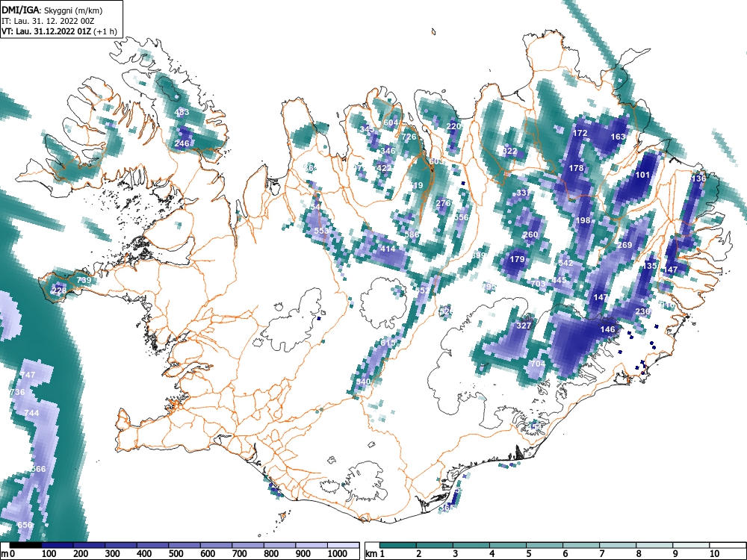Screen dimensions: 747x560
Task: Click the offshore visibility value 656
Action: pyautogui.click(x=25, y=525)
